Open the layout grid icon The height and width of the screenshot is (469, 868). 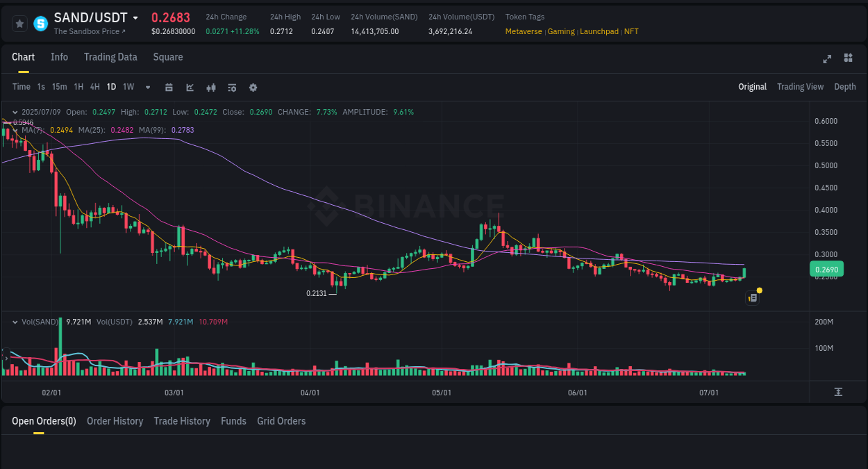848,59
